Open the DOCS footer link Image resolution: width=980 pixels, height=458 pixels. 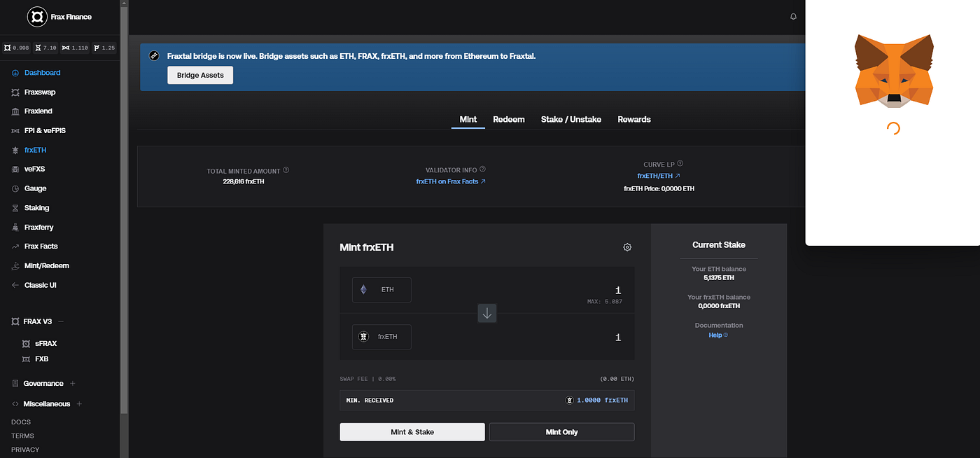pyautogui.click(x=21, y=422)
